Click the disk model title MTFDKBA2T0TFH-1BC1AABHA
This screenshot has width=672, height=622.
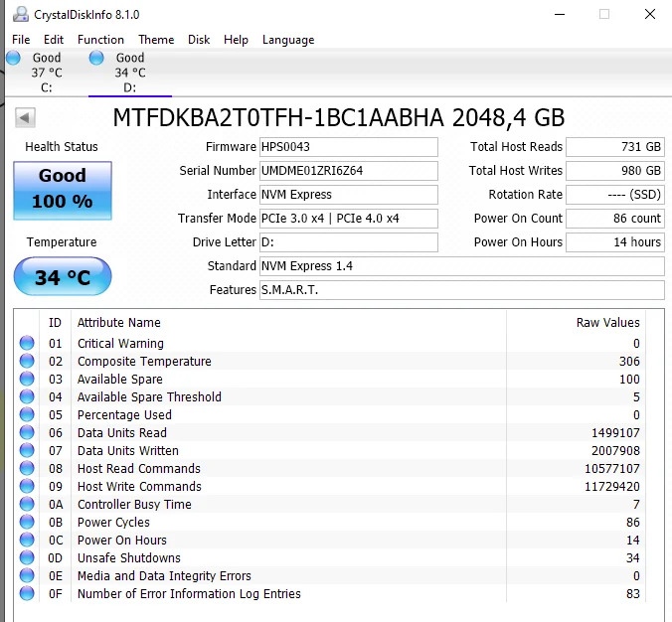point(278,117)
